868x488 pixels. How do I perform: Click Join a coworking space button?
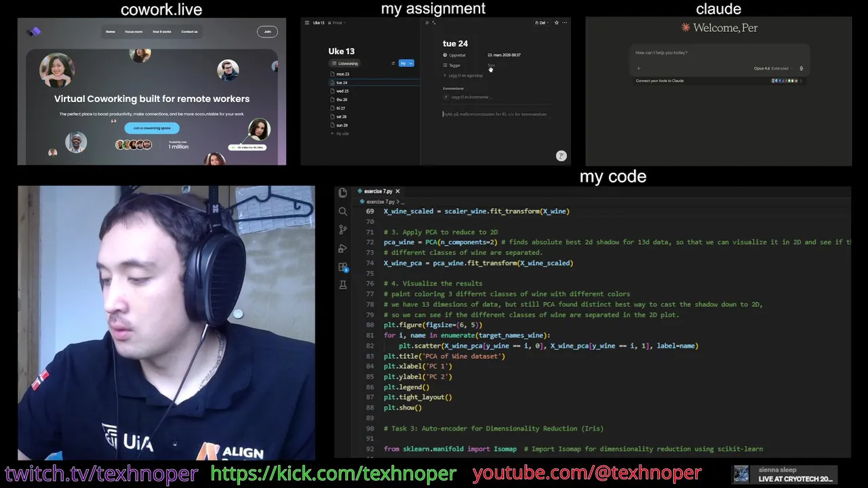coord(152,127)
